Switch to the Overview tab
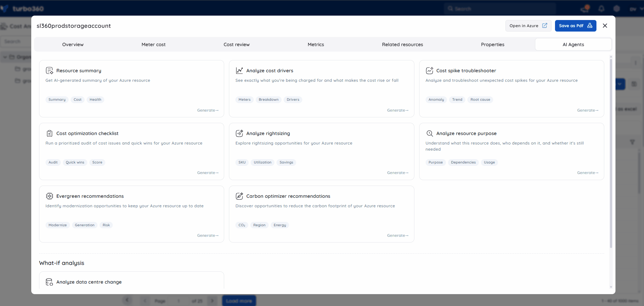 tap(73, 44)
